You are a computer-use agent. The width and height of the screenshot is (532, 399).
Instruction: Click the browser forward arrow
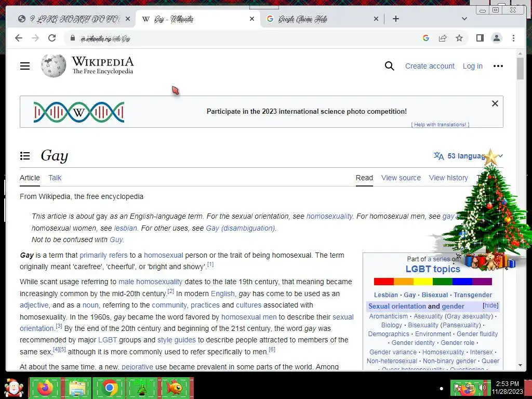(x=35, y=38)
